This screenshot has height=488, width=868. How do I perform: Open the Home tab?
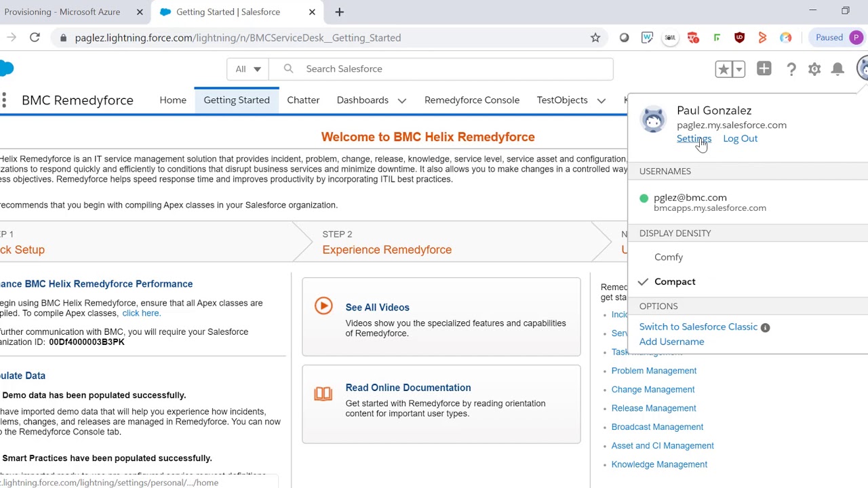(173, 100)
